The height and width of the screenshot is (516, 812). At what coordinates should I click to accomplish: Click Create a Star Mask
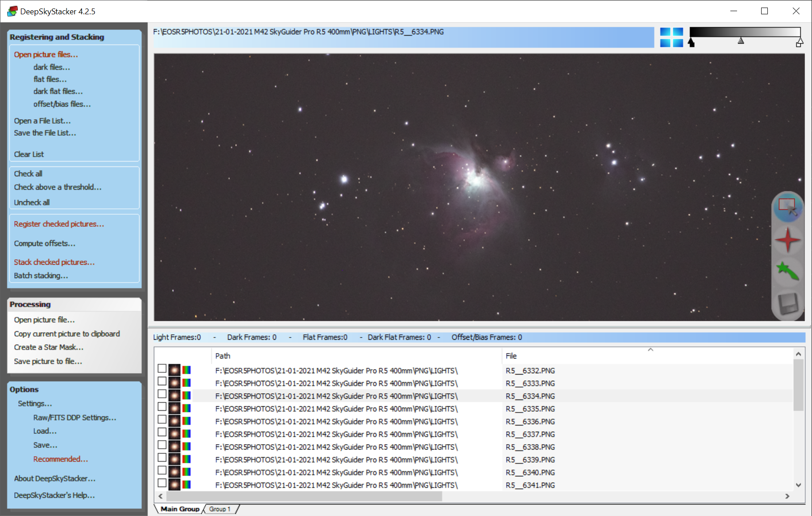tap(49, 347)
